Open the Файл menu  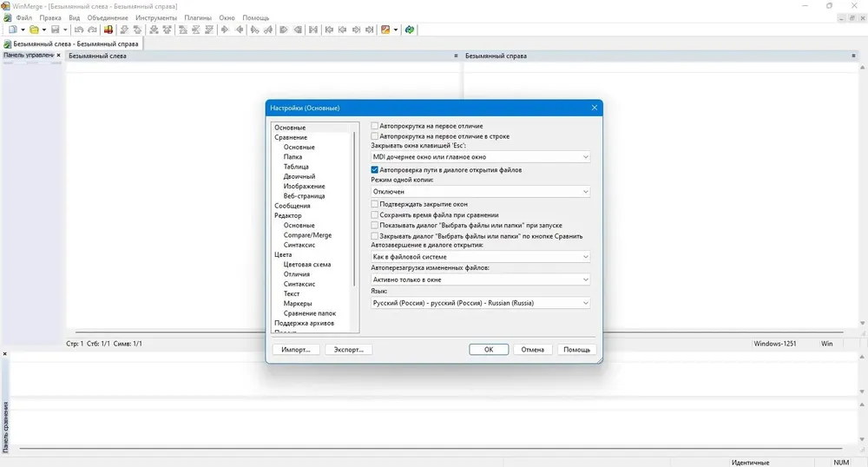23,17
